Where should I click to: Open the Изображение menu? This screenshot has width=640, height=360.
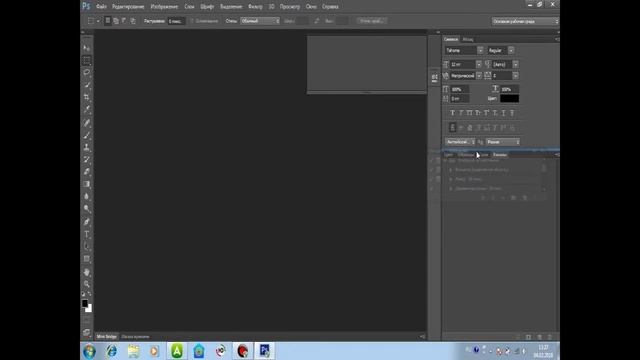[164, 7]
